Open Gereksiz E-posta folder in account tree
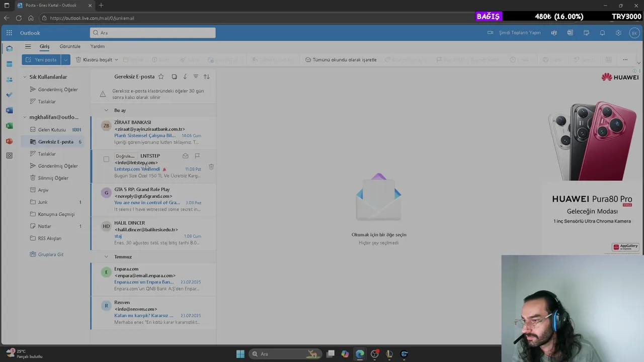Viewport: 644px width, 362px height. [52, 142]
